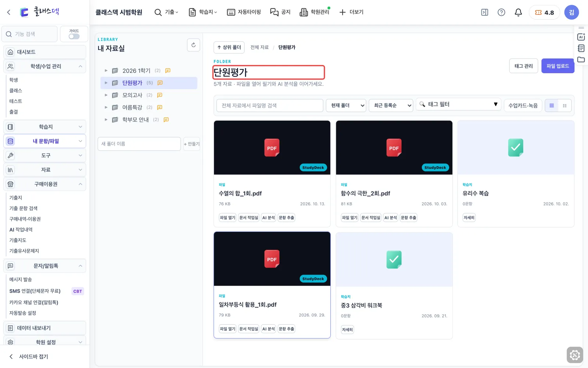Expand the 학습지 sidebar section
Image resolution: width=588 pixels, height=368 pixels.
[x=44, y=127]
